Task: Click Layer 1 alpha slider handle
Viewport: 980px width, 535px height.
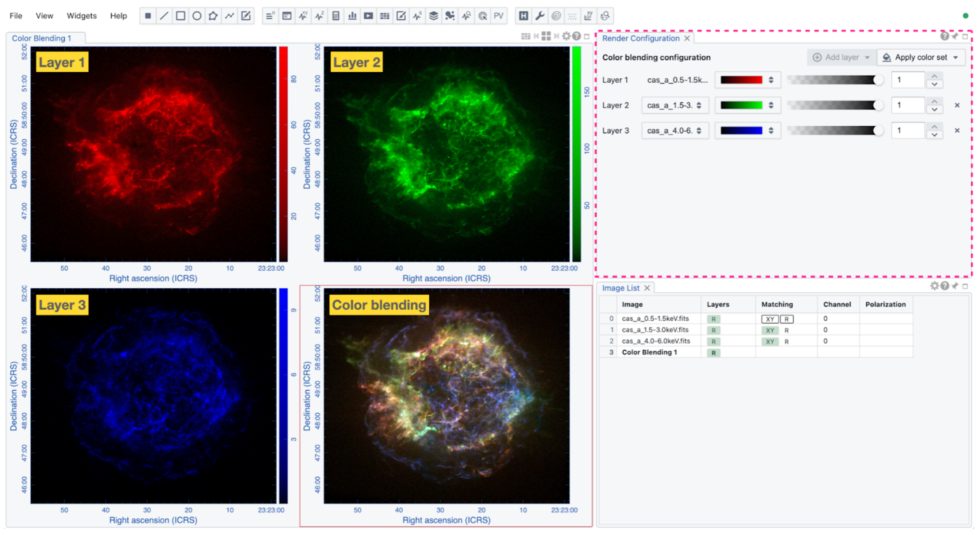Action: point(877,80)
